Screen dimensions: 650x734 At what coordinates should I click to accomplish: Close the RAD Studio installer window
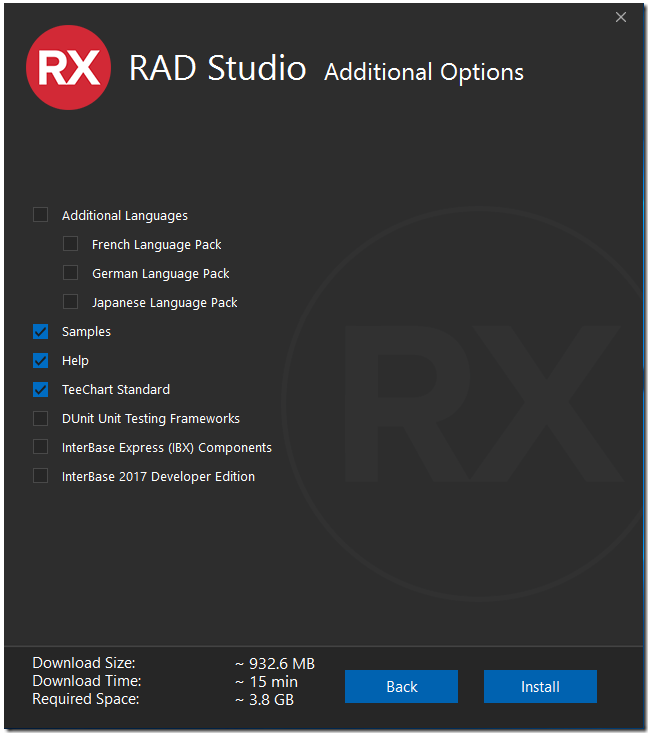click(x=621, y=17)
